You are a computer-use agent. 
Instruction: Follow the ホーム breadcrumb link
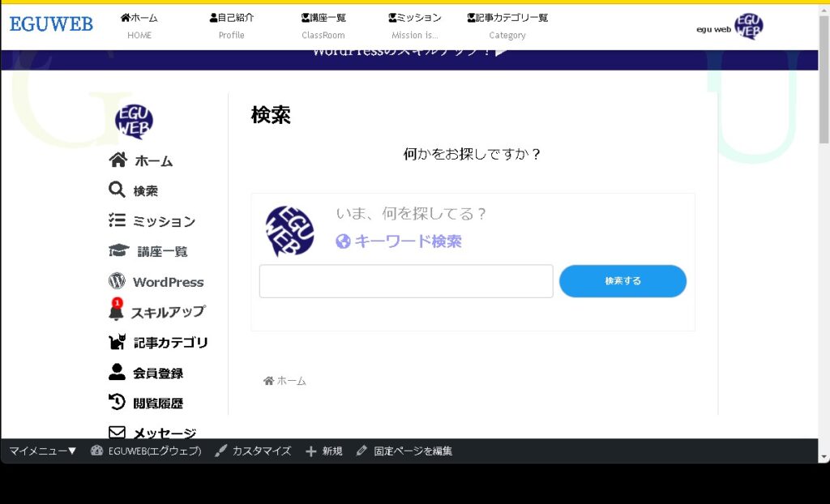pyautogui.click(x=285, y=381)
